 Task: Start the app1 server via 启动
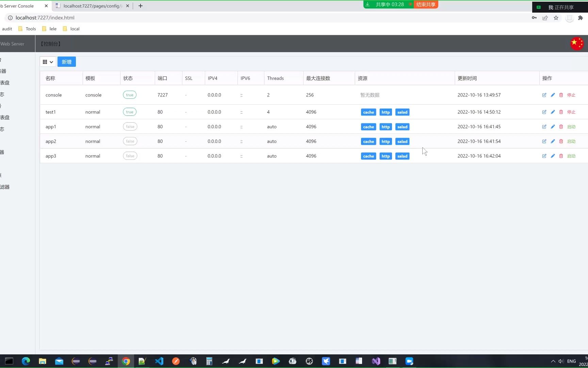click(571, 127)
